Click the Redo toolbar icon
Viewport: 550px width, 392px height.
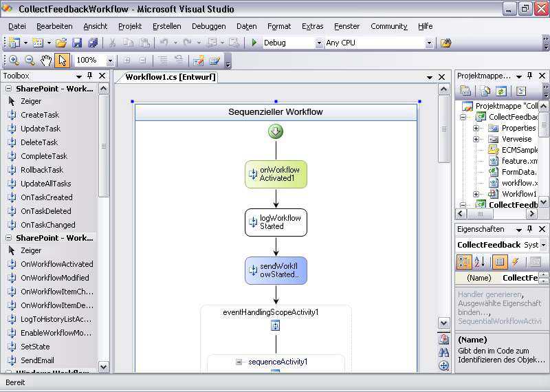pyautogui.click(x=188, y=43)
